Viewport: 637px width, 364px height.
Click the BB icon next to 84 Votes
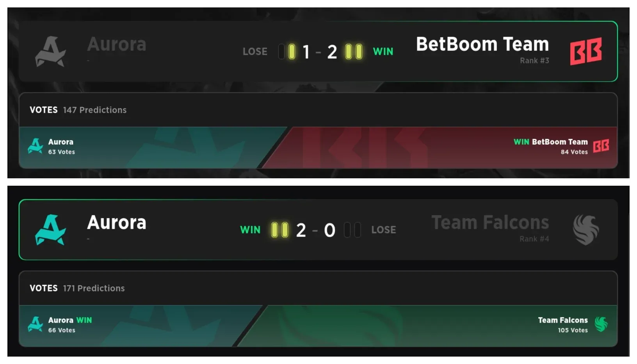[602, 145]
